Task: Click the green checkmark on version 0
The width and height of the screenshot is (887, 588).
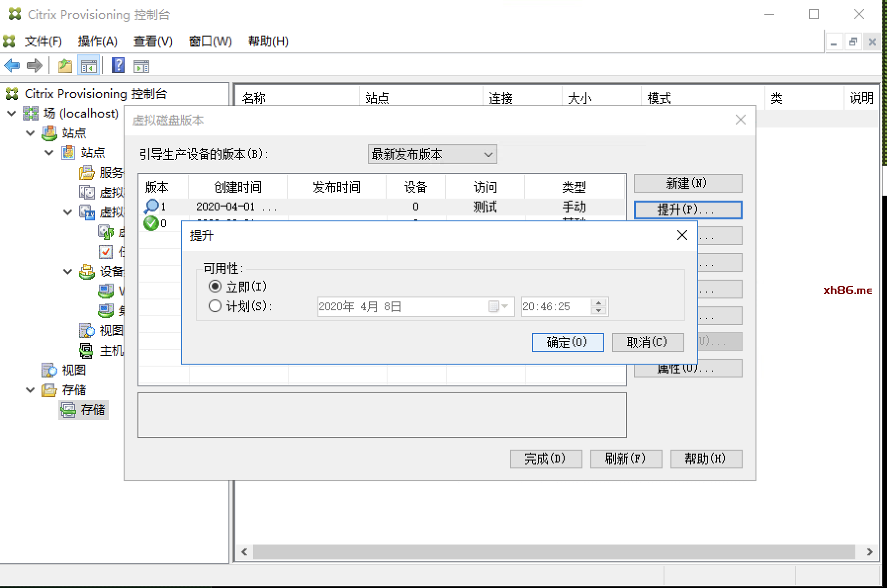Action: point(151,223)
